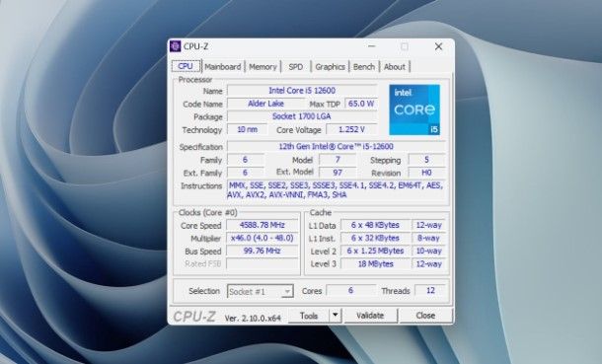This screenshot has width=602, height=364.
Task: Click the Level 2 10-way associativity value
Action: [x=428, y=251]
